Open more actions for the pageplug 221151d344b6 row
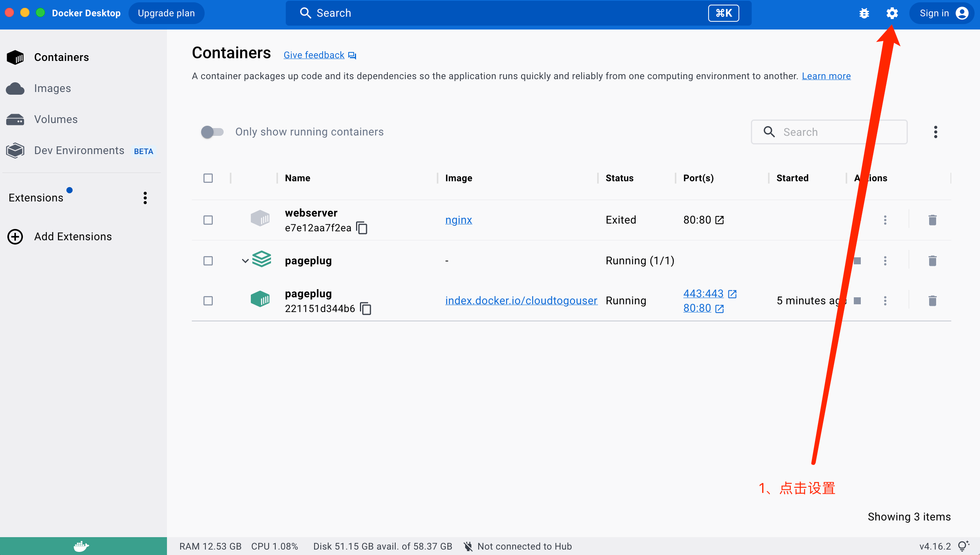 point(885,300)
